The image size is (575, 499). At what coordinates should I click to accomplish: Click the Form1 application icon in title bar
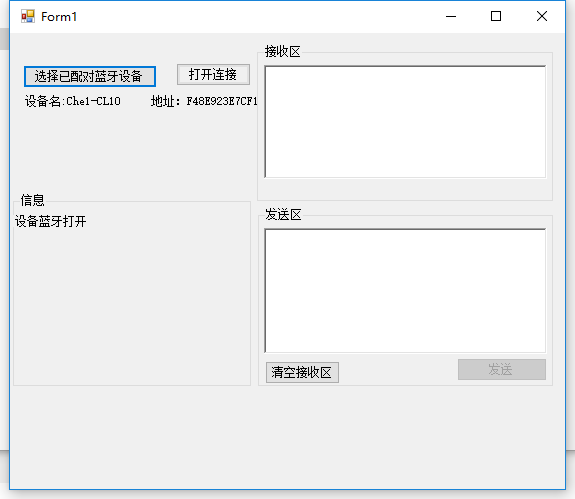(28, 16)
